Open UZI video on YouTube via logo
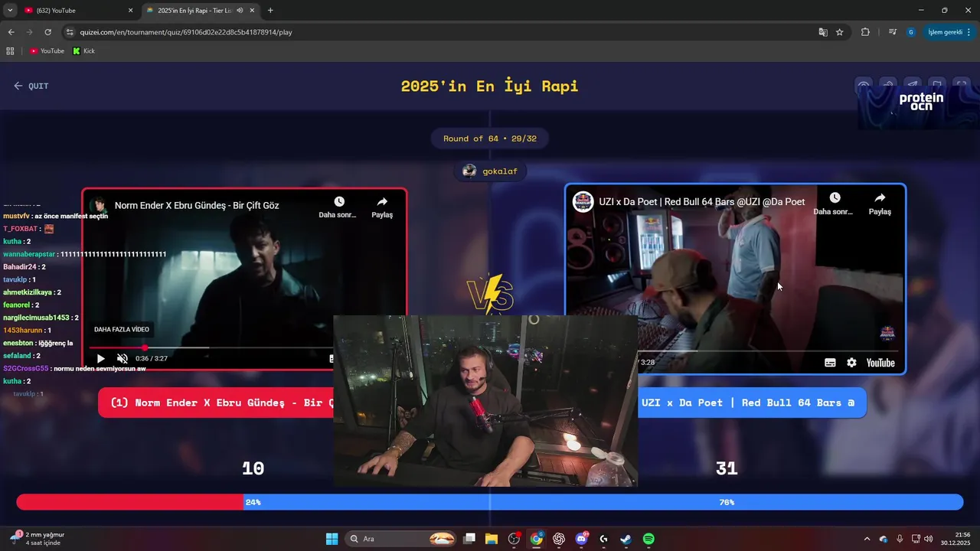 click(x=880, y=363)
